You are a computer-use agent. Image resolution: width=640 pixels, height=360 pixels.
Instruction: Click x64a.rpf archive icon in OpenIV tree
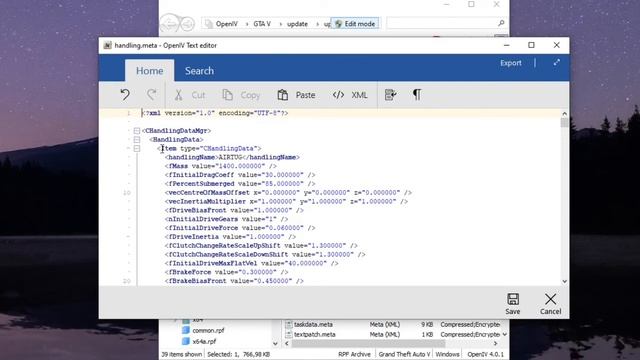pos(186,341)
